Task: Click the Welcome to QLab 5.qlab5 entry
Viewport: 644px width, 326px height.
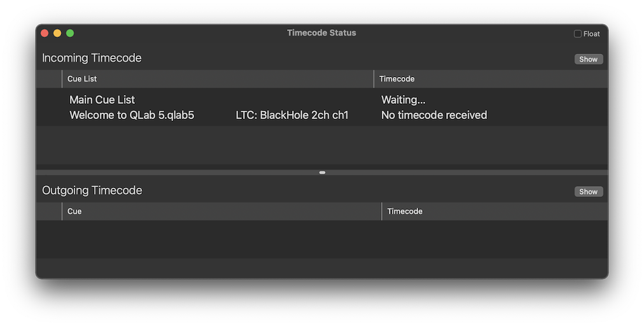Action: pyautogui.click(x=132, y=115)
